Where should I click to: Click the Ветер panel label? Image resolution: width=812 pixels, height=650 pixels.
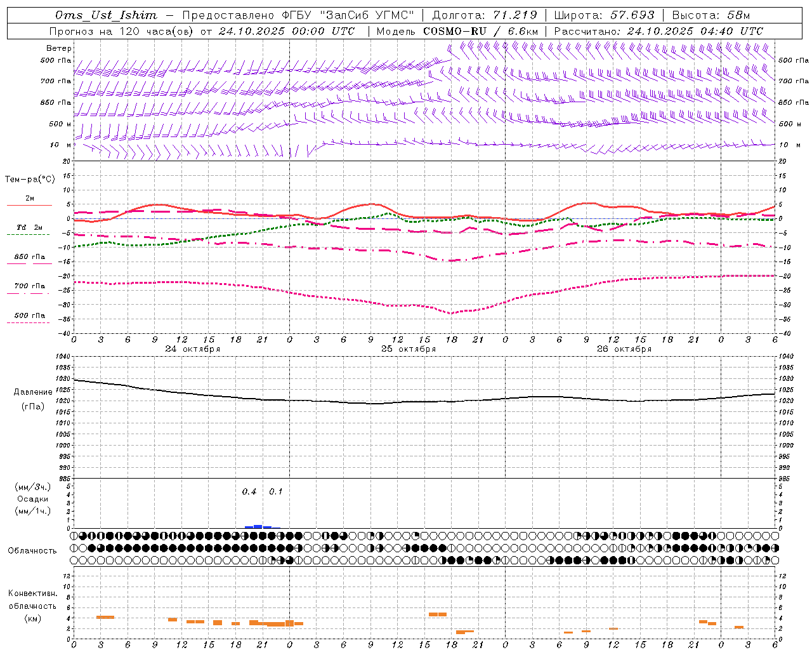tap(59, 48)
